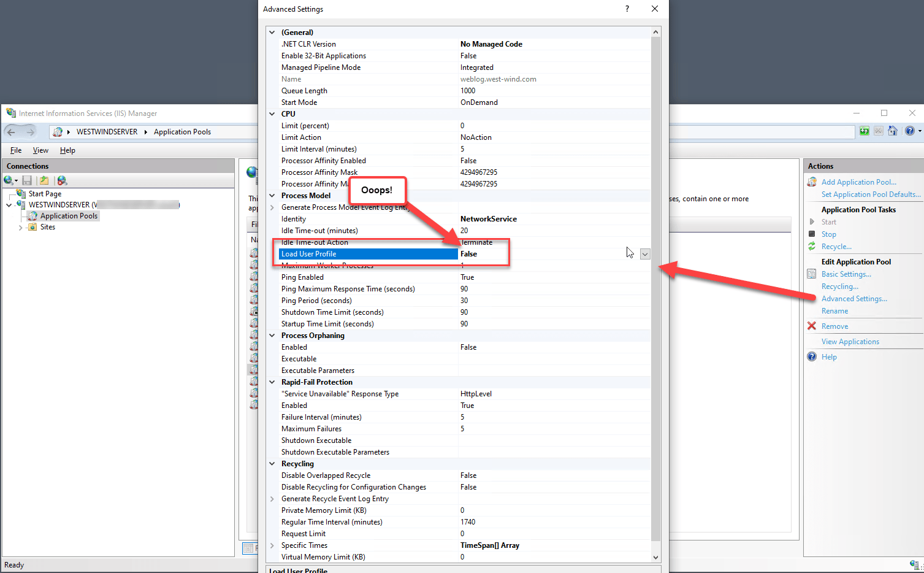Collapse the (General) section
The width and height of the screenshot is (924, 573).
pyautogui.click(x=272, y=32)
